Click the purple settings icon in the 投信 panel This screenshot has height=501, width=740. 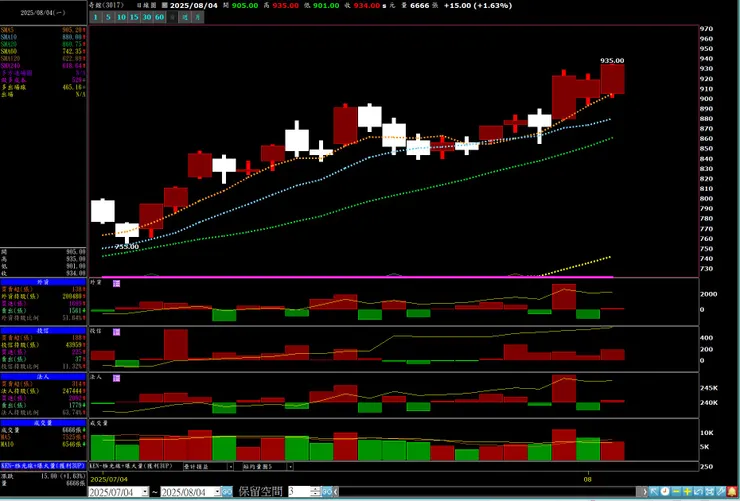tap(117, 332)
